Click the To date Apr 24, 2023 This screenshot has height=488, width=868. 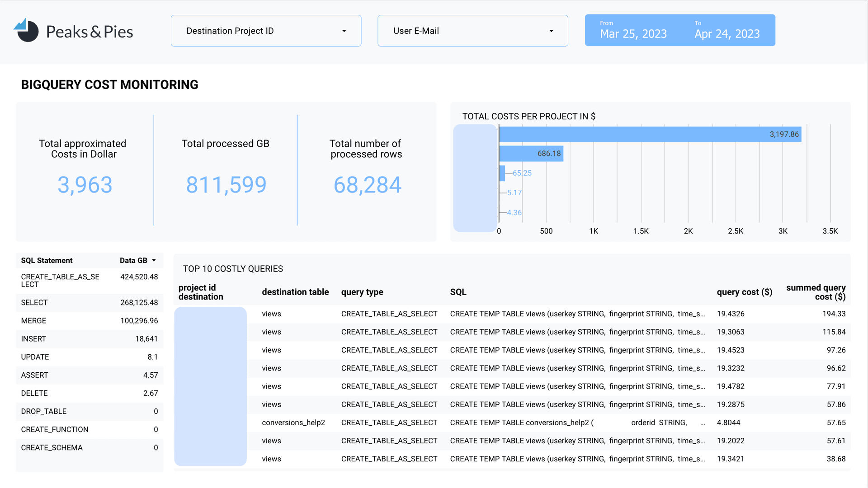point(727,34)
